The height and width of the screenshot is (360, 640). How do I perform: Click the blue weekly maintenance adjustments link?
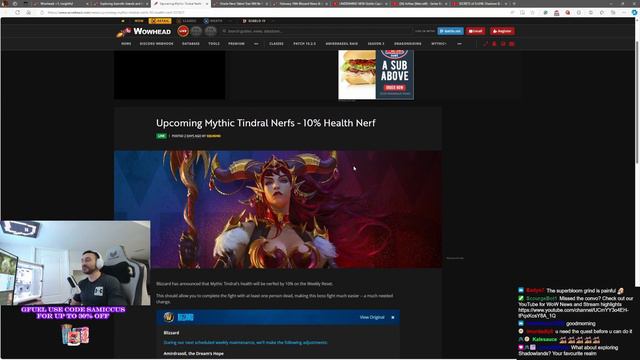click(245, 342)
